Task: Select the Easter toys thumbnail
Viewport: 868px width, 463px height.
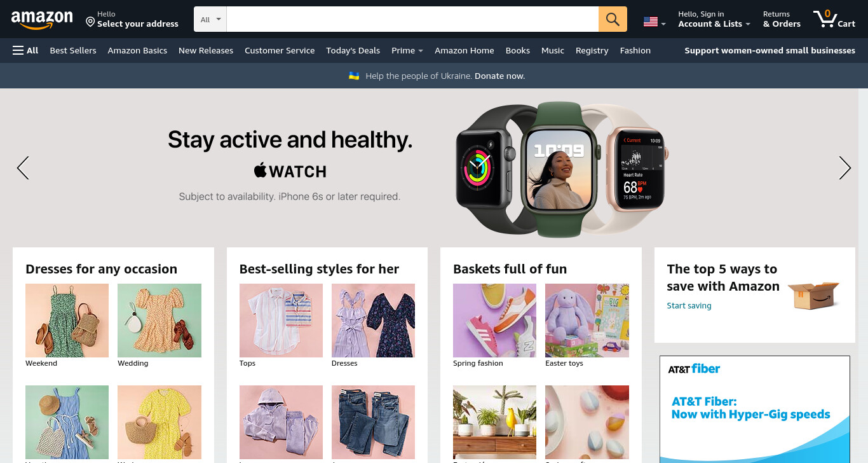Action: (587, 321)
